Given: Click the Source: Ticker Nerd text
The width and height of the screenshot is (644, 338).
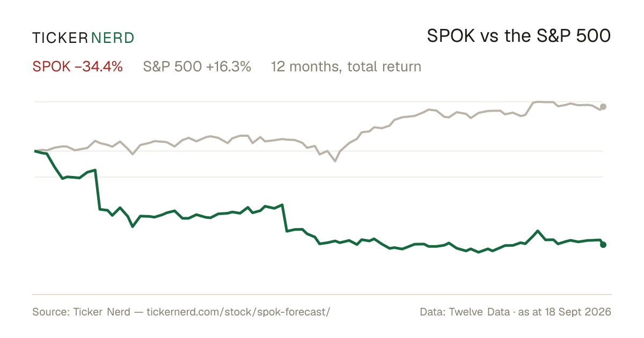Looking at the screenshot, I should 81,312.
